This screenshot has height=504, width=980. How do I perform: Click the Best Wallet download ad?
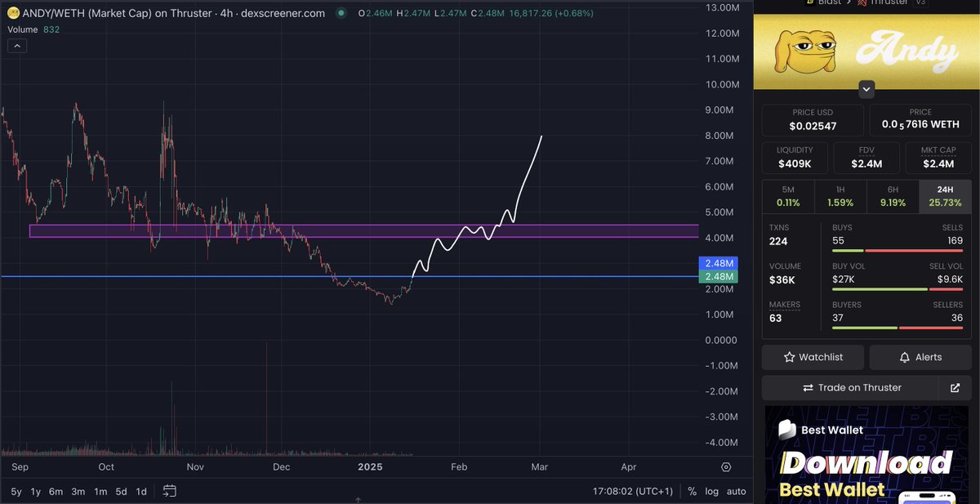click(866, 455)
